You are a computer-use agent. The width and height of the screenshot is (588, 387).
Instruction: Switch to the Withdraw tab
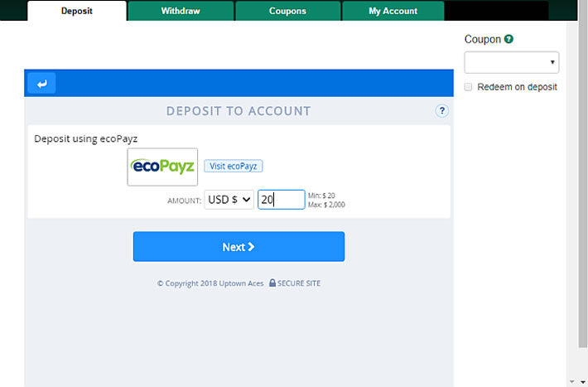point(181,11)
